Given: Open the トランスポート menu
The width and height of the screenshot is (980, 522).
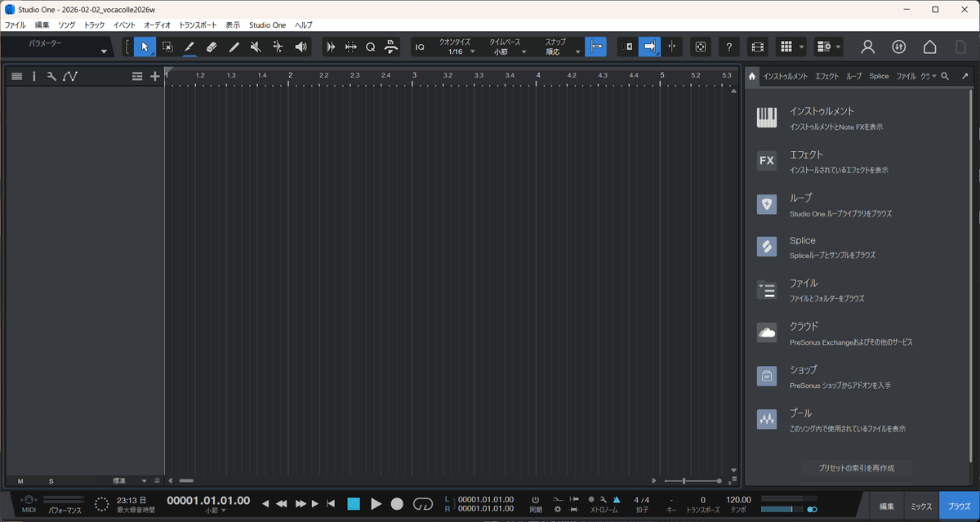Looking at the screenshot, I should [198, 25].
